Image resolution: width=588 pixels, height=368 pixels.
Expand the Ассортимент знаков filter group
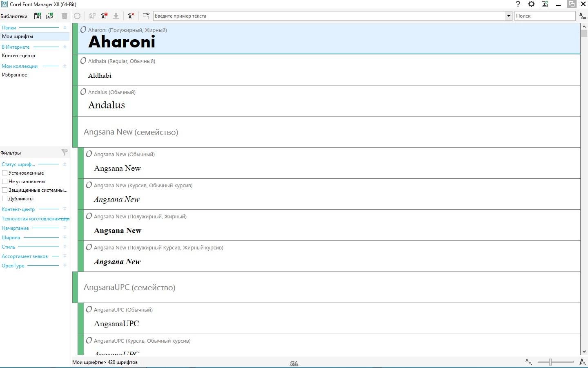click(65, 256)
